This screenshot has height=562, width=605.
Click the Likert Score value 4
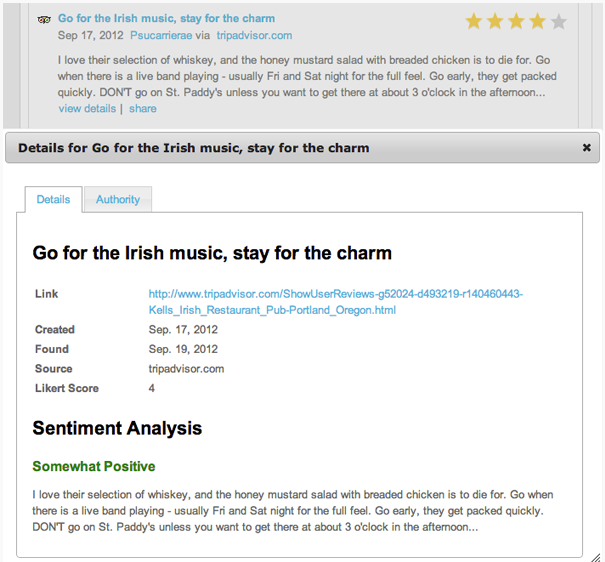point(152,388)
